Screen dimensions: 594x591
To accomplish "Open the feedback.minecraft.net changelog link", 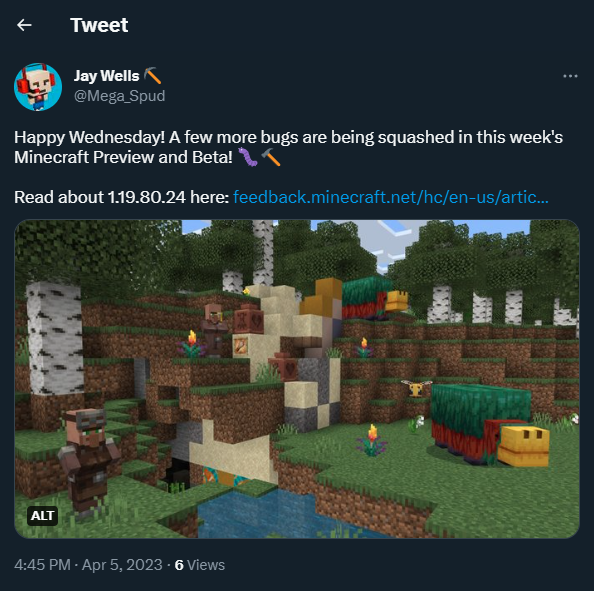I will coord(391,197).
